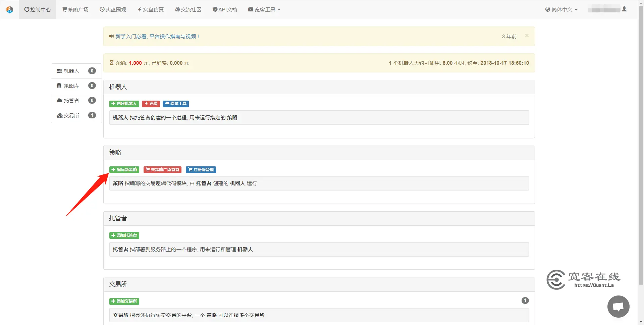
Task: Click the 3 年前 timestamp text
Action: tap(509, 36)
